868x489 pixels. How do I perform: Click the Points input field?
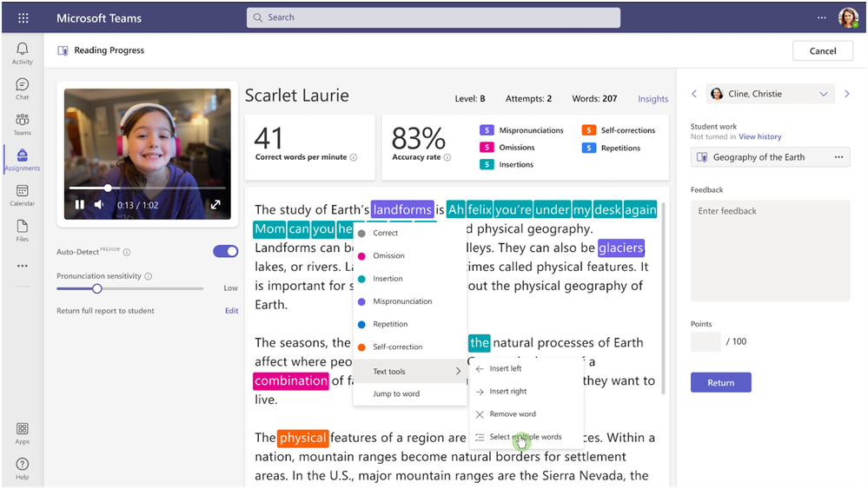[x=706, y=342]
